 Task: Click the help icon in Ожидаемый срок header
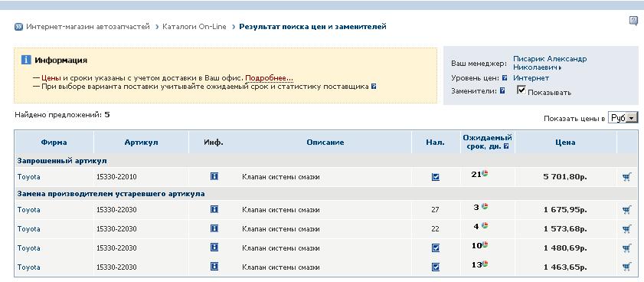(506, 146)
